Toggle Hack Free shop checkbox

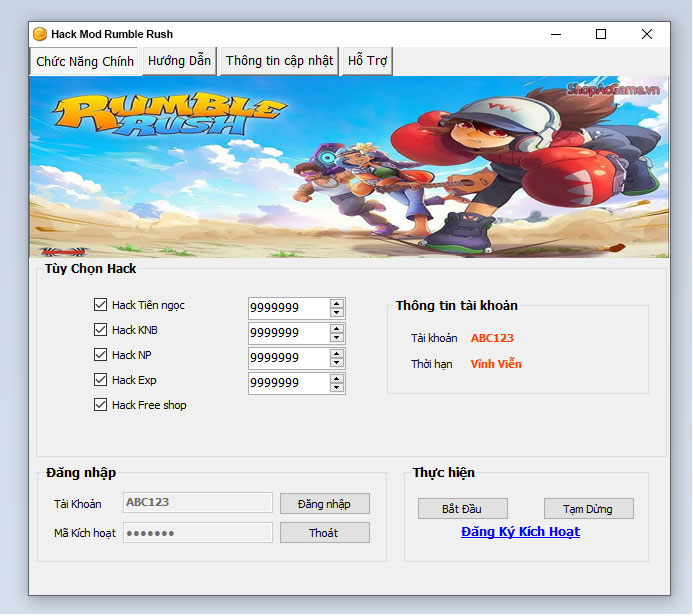100,405
